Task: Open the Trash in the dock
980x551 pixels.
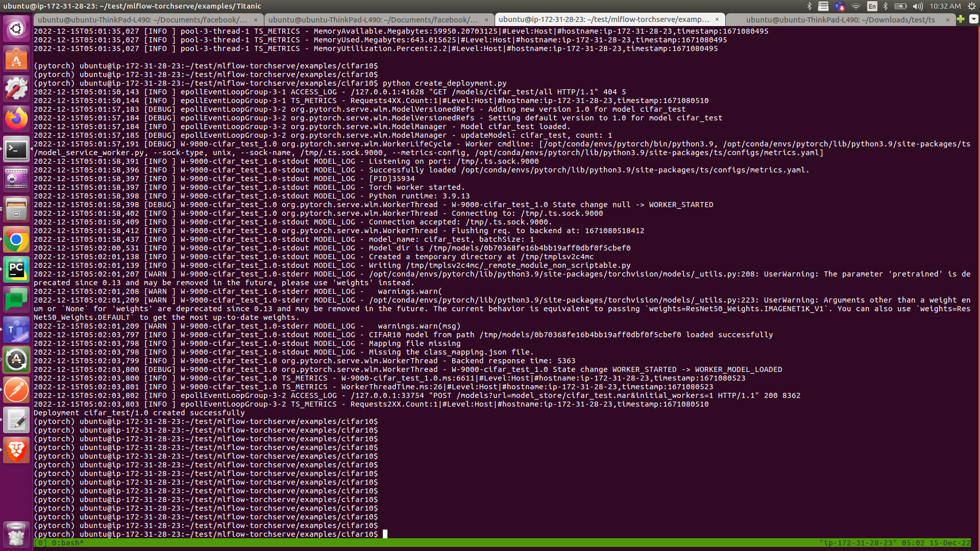Action: (x=16, y=534)
